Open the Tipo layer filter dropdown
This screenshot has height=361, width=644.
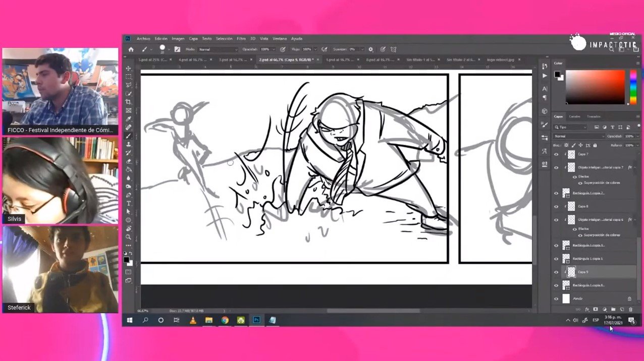click(570, 127)
